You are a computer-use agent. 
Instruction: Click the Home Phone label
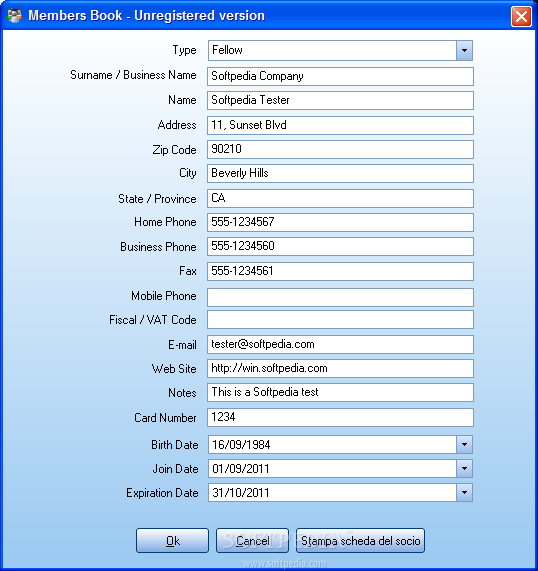click(x=165, y=222)
